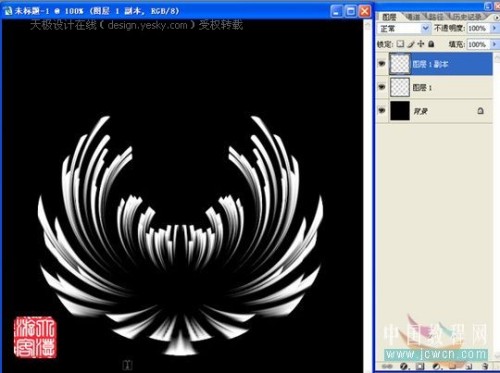This screenshot has width=500, height=373.
Task: Click the lock all padlock icon
Action: (431, 44)
